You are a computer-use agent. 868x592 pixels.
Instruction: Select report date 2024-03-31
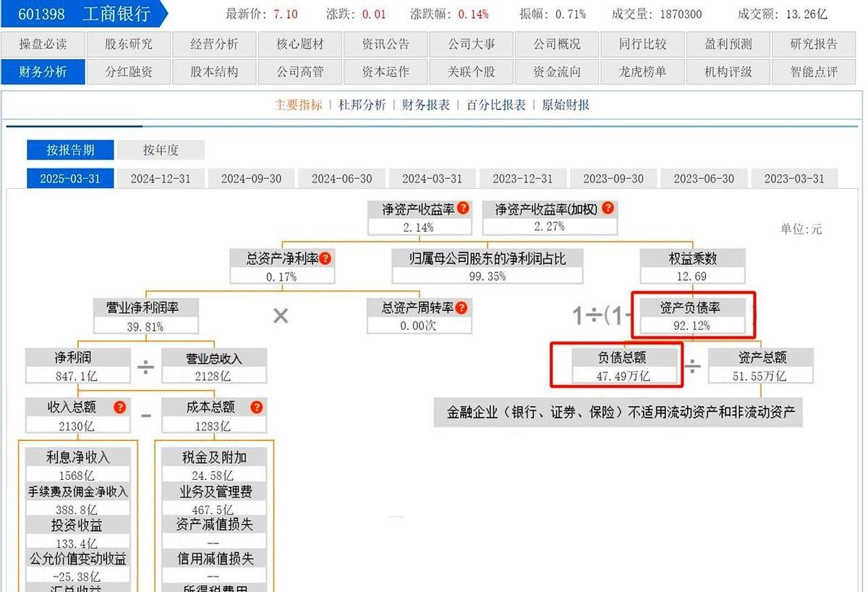[x=432, y=179]
